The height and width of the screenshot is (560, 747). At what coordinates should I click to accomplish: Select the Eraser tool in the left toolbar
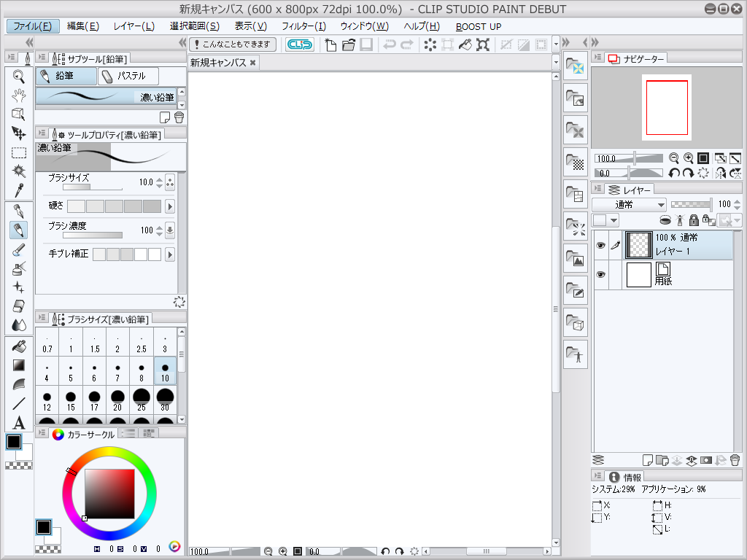click(18, 306)
